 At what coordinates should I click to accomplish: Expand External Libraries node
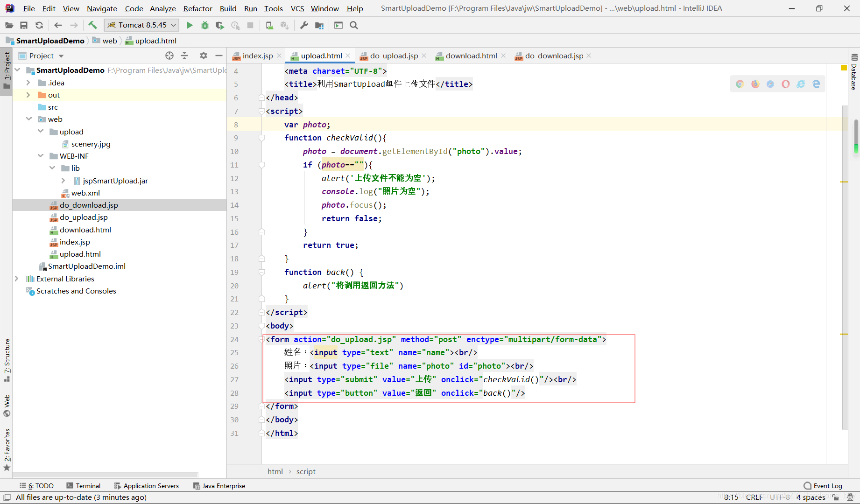click(x=17, y=279)
